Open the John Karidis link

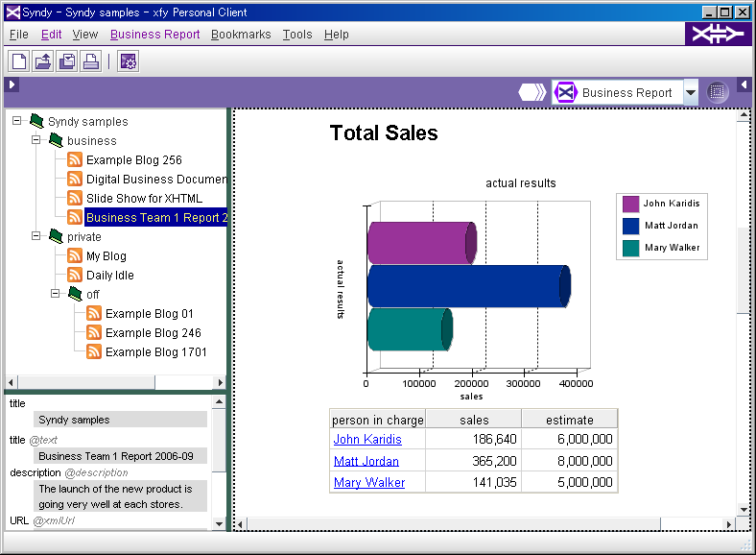pos(367,440)
